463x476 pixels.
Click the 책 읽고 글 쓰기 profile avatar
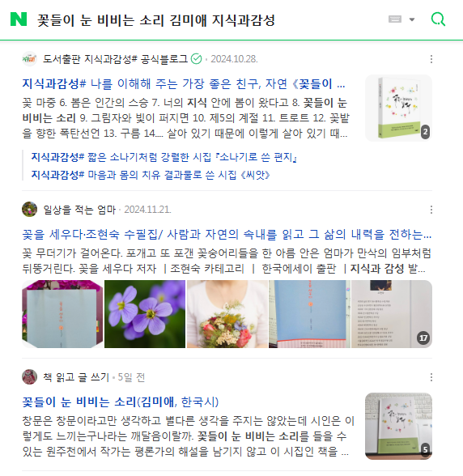tap(29, 377)
